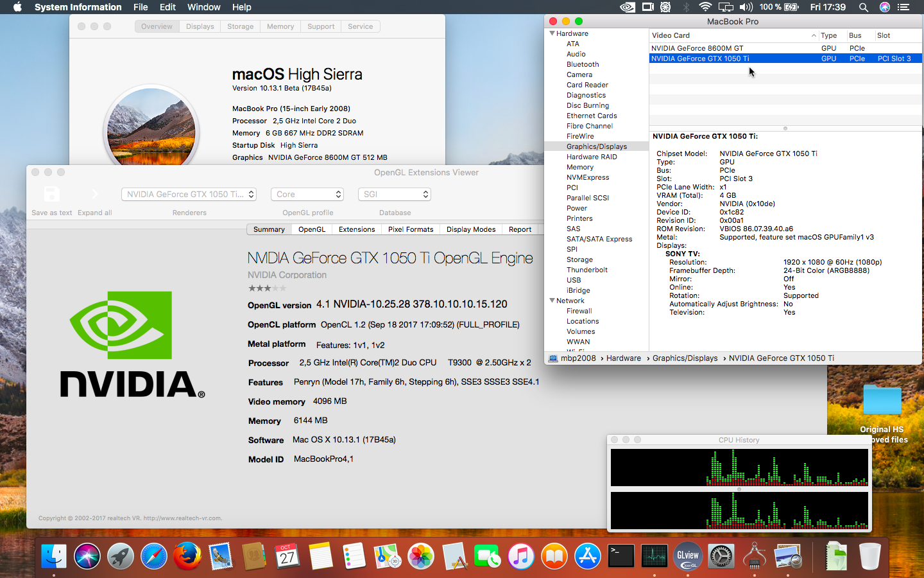Switch to Displays tab in About This Mac
The image size is (924, 578).
[x=200, y=26]
